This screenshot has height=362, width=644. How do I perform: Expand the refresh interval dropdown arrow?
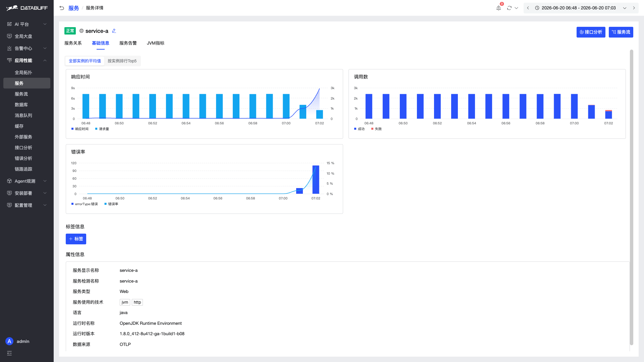point(517,8)
